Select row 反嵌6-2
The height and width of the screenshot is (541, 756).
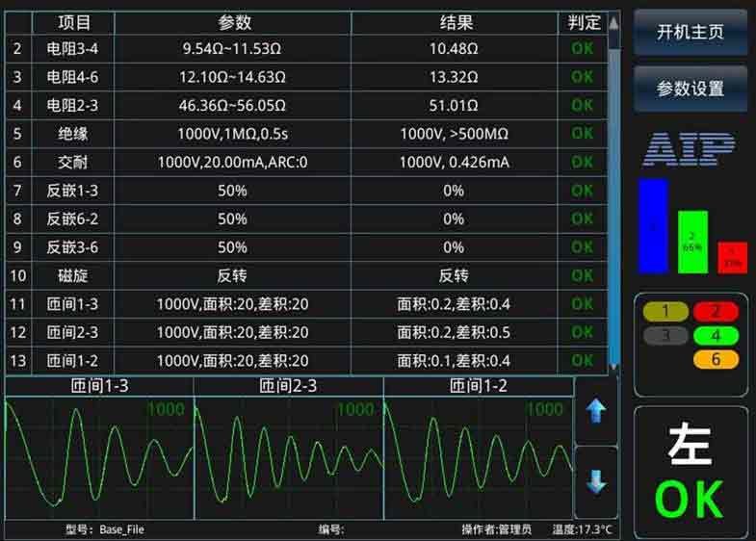click(306, 219)
